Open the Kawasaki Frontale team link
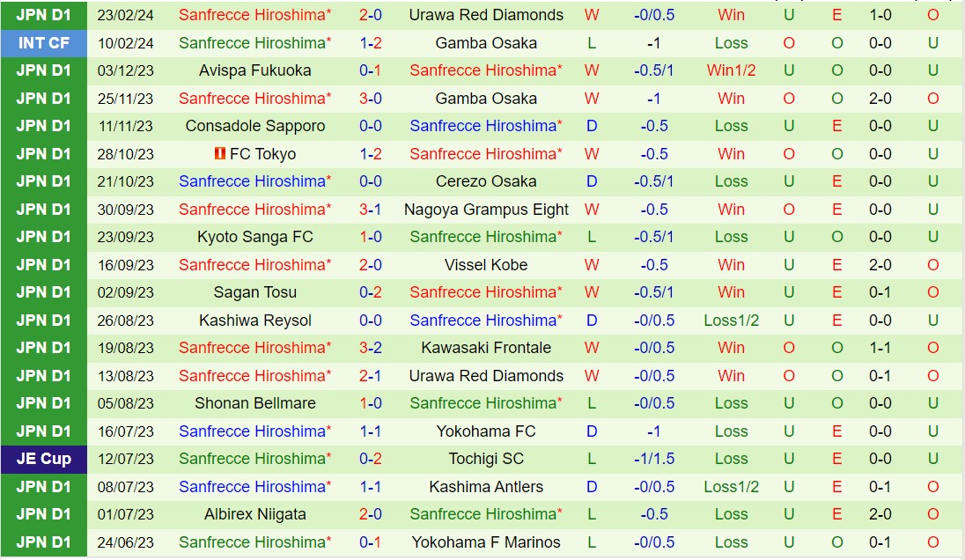Viewport: 965px width, 560px height. [x=486, y=348]
